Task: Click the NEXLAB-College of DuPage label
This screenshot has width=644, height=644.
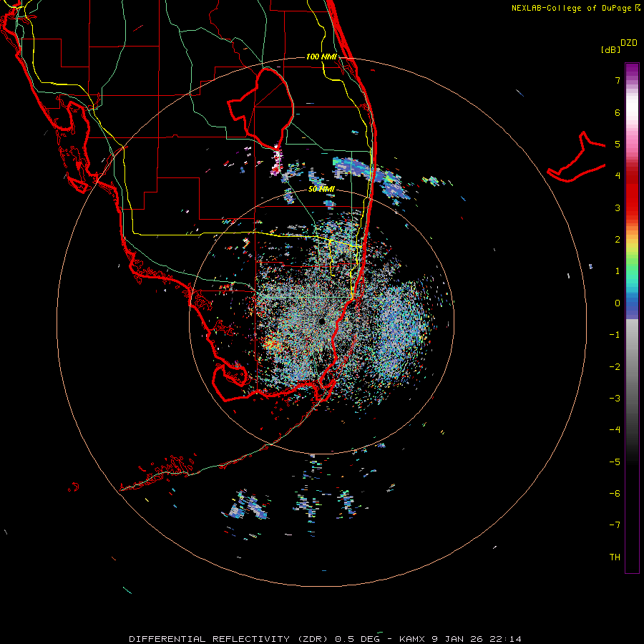Action: (x=575, y=8)
